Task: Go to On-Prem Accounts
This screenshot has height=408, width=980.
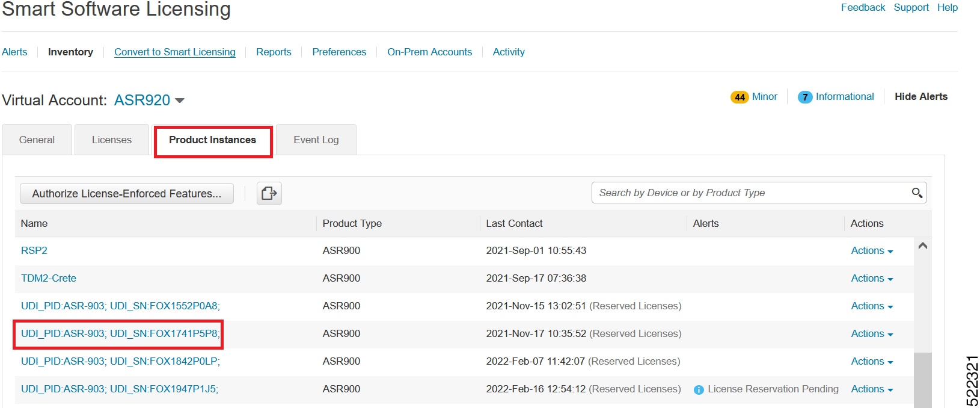Action: point(430,52)
